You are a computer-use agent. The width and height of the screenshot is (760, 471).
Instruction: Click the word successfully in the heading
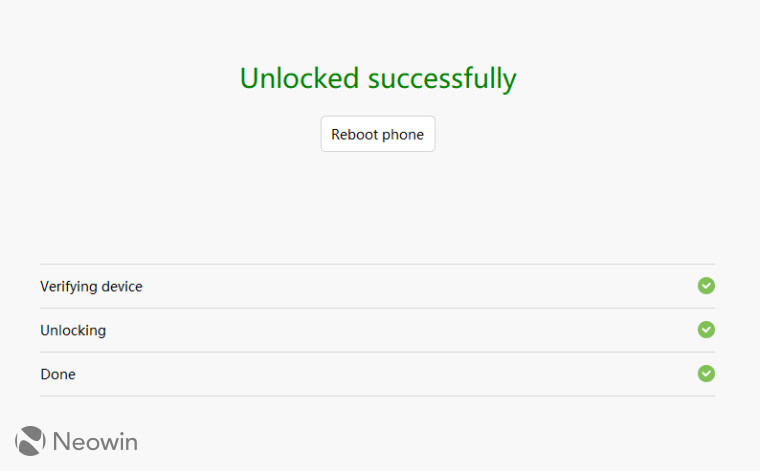click(x=442, y=79)
